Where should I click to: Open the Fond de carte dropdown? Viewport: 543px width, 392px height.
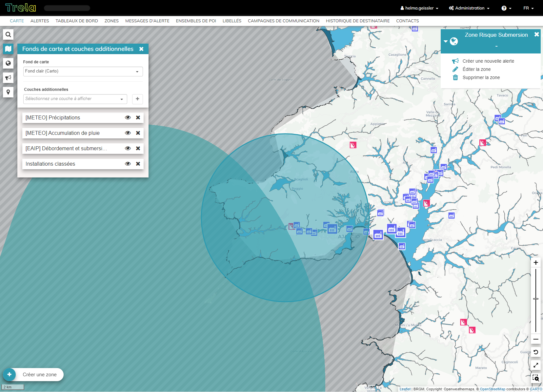(83, 71)
